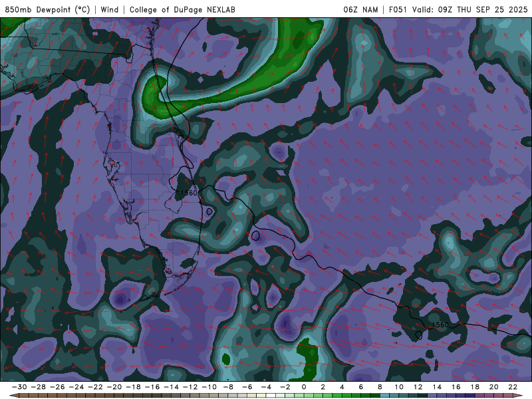Click the -30 value on the color scale

click(x=19, y=387)
